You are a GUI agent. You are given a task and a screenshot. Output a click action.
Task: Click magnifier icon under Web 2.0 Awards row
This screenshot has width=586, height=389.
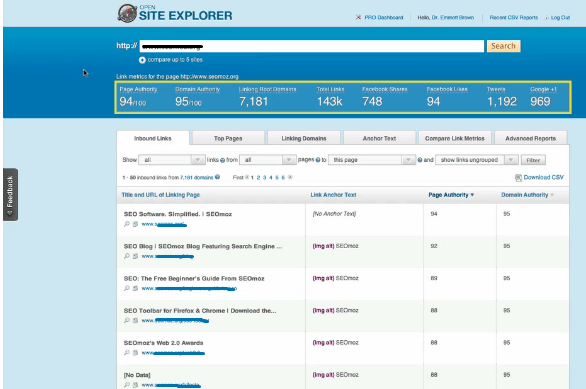tap(127, 352)
